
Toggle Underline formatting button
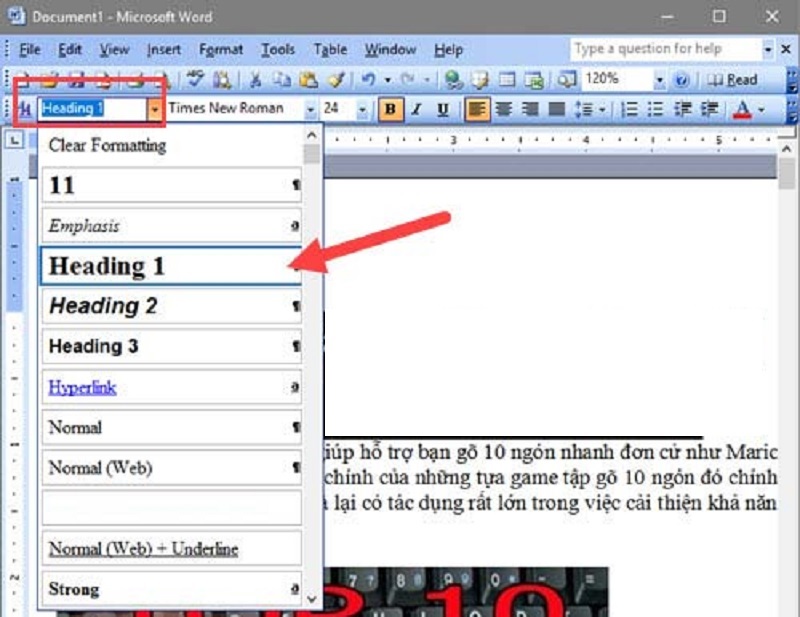coord(443,109)
